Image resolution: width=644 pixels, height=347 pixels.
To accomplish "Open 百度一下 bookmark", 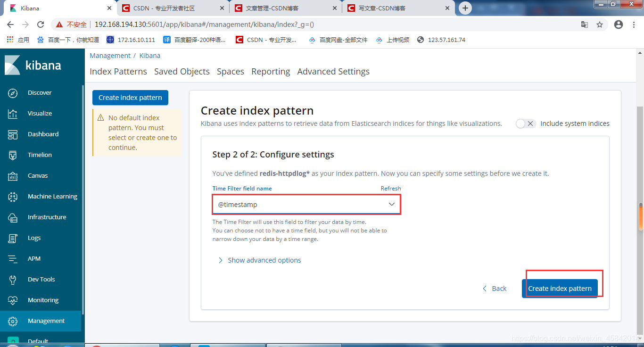I will tap(68, 40).
